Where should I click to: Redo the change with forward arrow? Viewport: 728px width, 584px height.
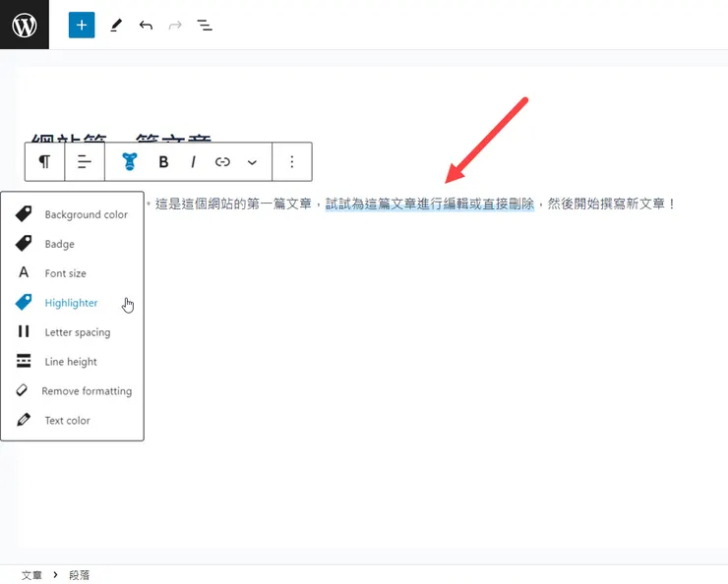coord(175,25)
